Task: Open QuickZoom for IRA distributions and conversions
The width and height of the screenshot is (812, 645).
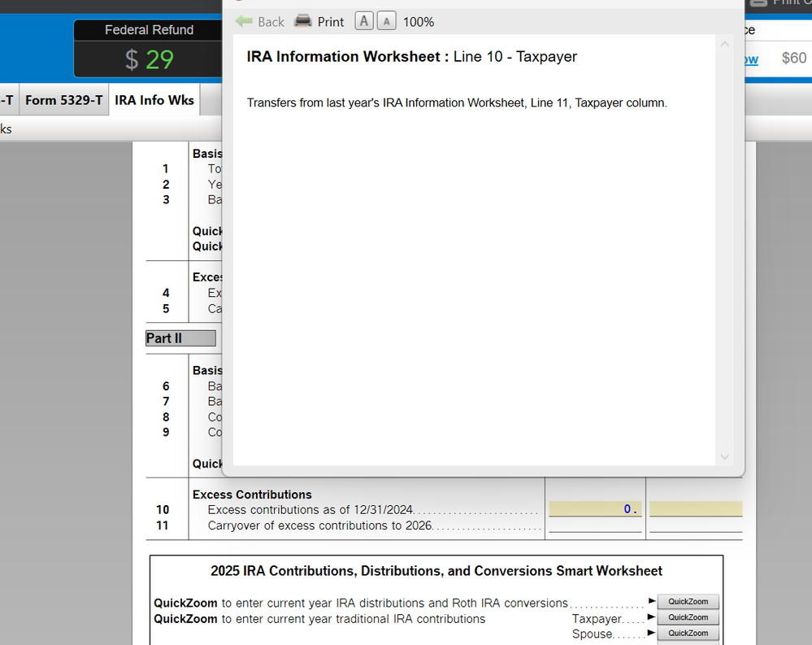Action: [688, 601]
